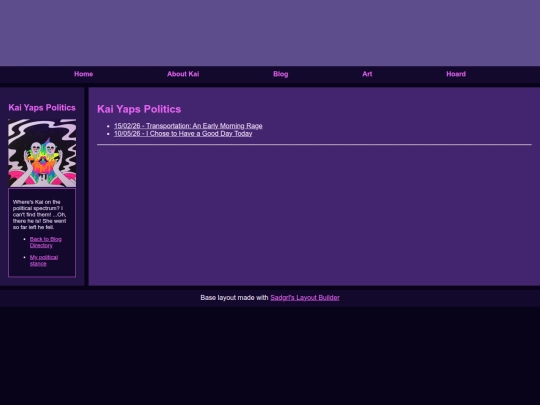Viewport: 540px width, 405px height.
Task: Click the Base layout made with footer text
Action: pyautogui.click(x=234, y=298)
